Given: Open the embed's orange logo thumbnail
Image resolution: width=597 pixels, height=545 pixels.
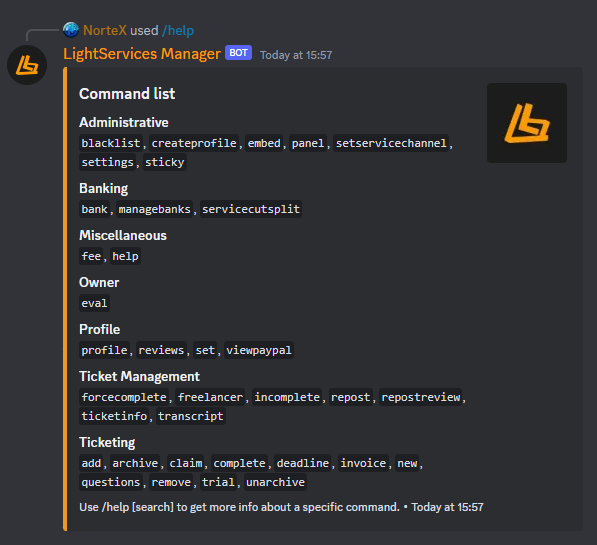Looking at the screenshot, I should pyautogui.click(x=527, y=123).
